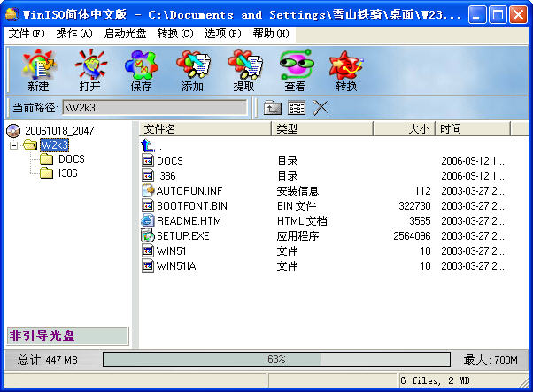This screenshot has width=533, height=392.
Task: Open the 帮助(H) menu
Action: coord(271,34)
